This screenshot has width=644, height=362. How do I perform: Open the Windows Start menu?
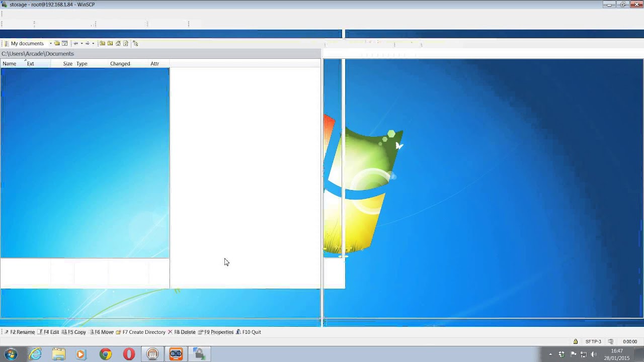[11, 354]
